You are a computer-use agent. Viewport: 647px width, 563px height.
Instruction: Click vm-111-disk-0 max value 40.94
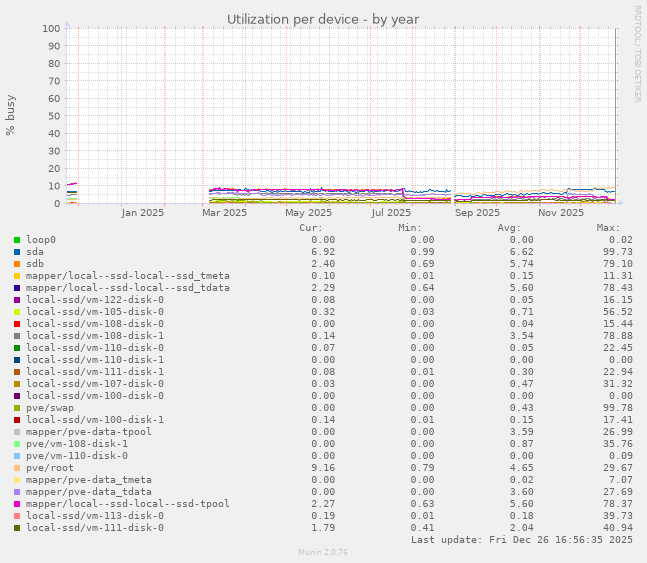[x=618, y=528]
